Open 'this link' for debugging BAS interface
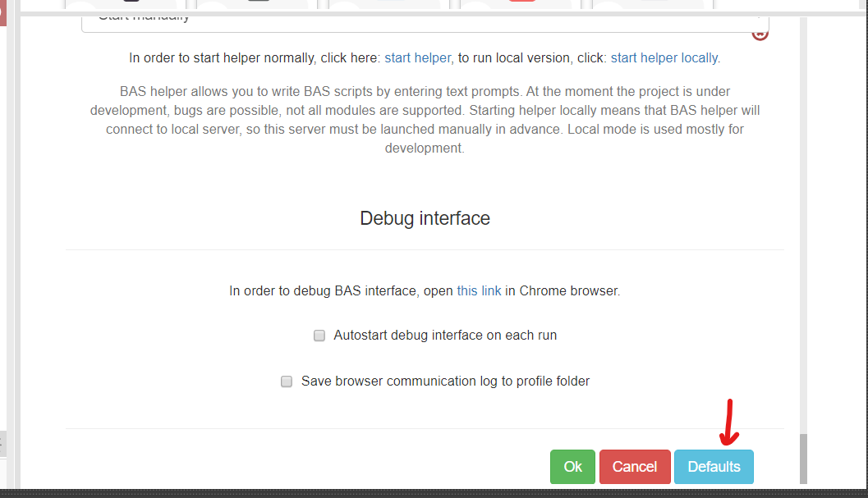The height and width of the screenshot is (498, 868). 479,291
